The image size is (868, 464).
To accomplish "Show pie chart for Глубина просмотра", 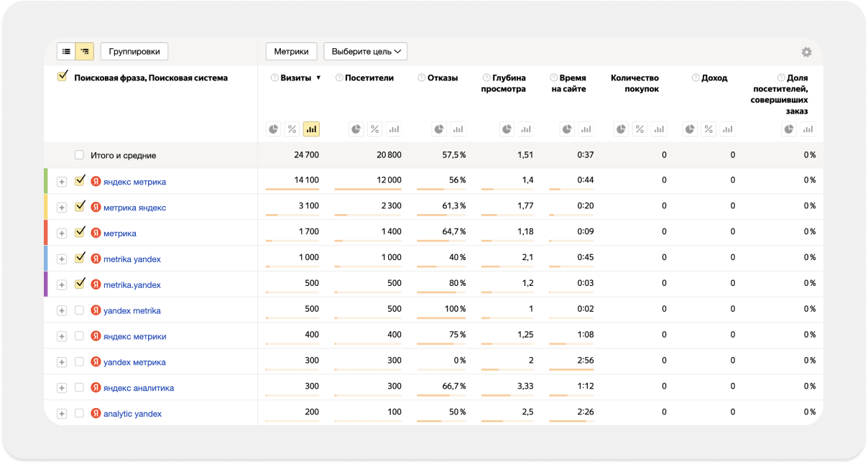I will 507,129.
